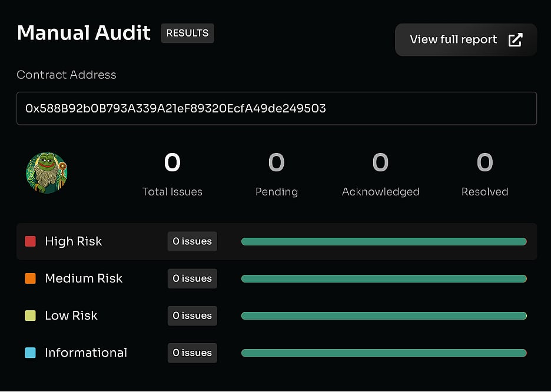Select the cyan Informational indicator square
This screenshot has height=392, width=551.
point(30,353)
